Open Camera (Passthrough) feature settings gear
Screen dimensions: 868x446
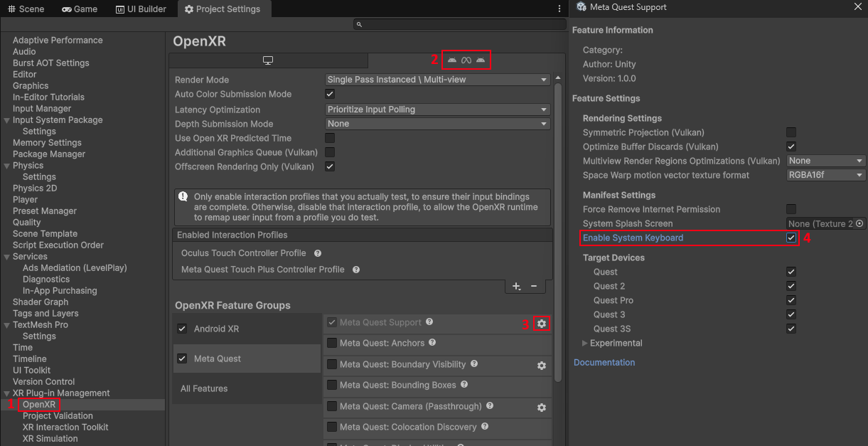pyautogui.click(x=542, y=408)
